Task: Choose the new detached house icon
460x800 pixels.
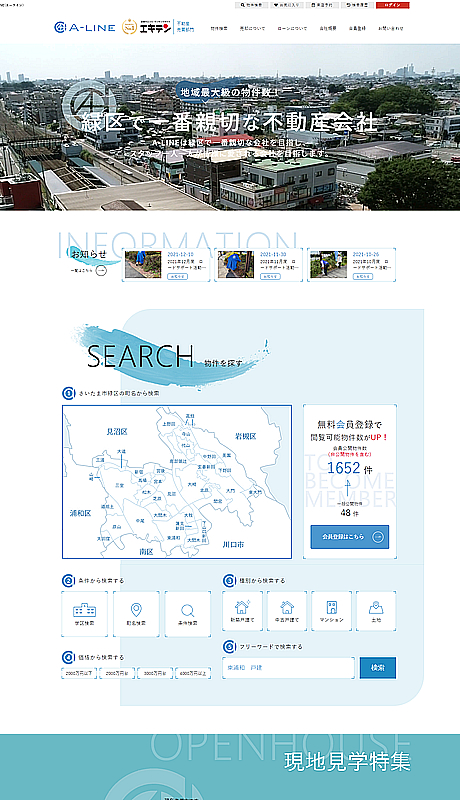Action: pyautogui.click(x=242, y=611)
